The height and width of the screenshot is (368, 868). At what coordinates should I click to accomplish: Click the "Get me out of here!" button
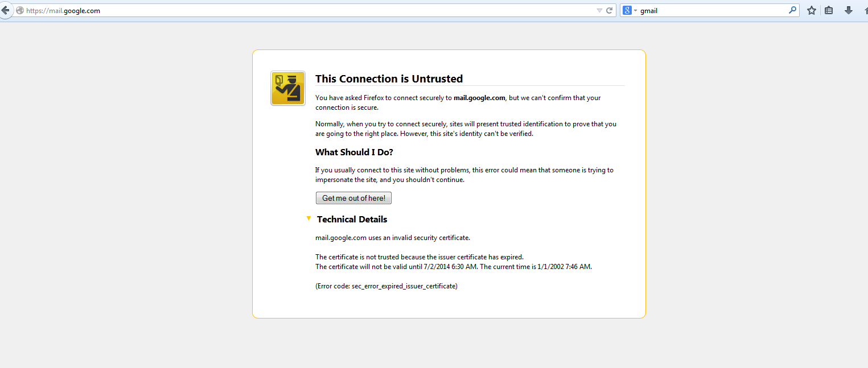pos(353,198)
